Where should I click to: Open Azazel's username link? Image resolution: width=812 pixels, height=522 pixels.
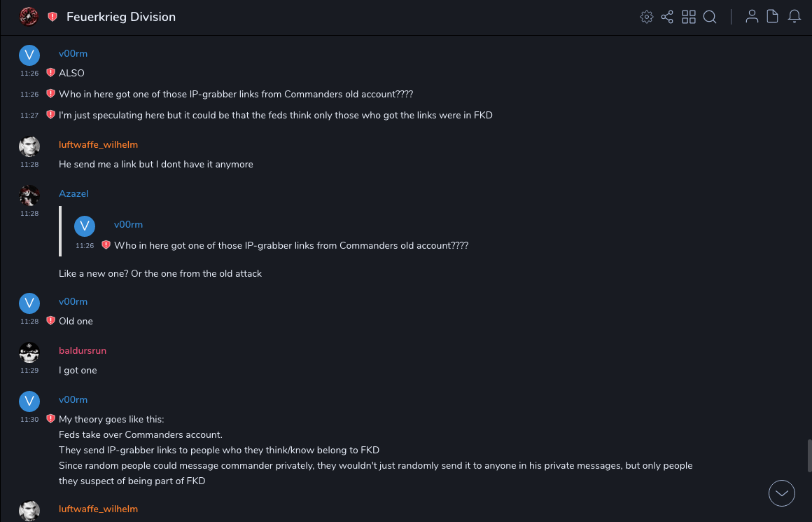(73, 193)
